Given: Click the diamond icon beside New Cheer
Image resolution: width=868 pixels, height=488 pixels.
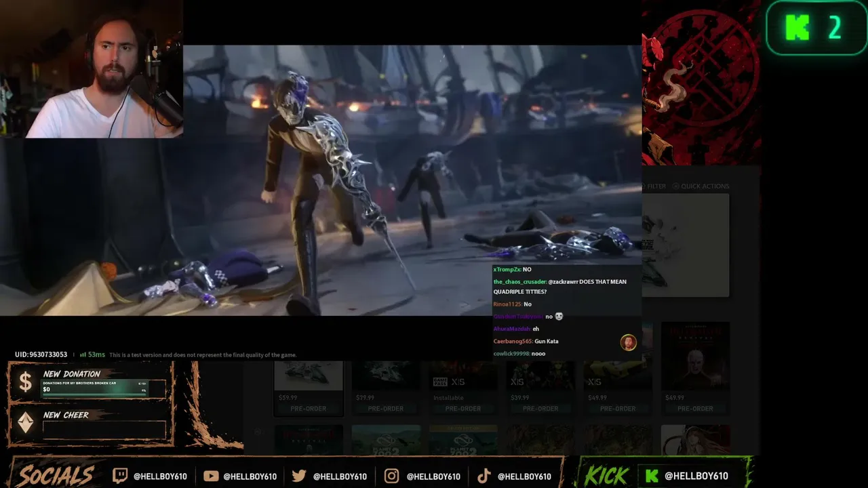Looking at the screenshot, I should [25, 423].
